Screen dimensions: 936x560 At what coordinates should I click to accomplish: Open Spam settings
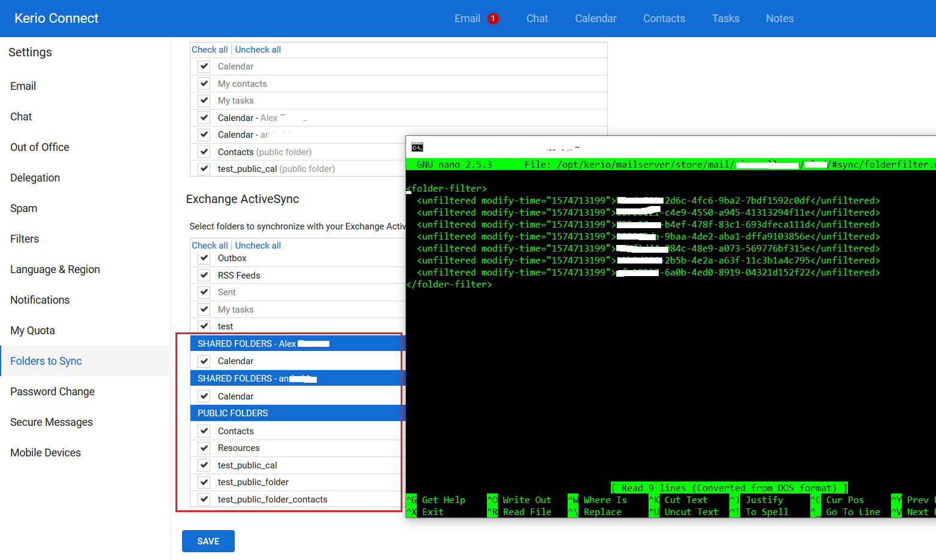pyautogui.click(x=85, y=208)
